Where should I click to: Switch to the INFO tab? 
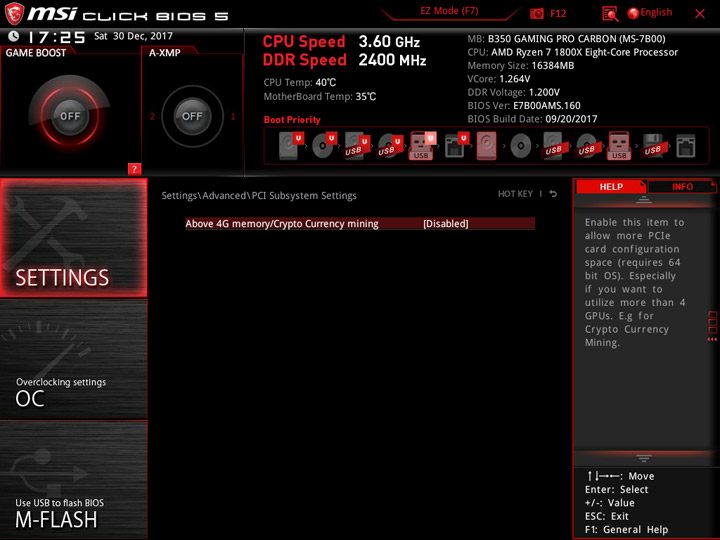click(682, 186)
